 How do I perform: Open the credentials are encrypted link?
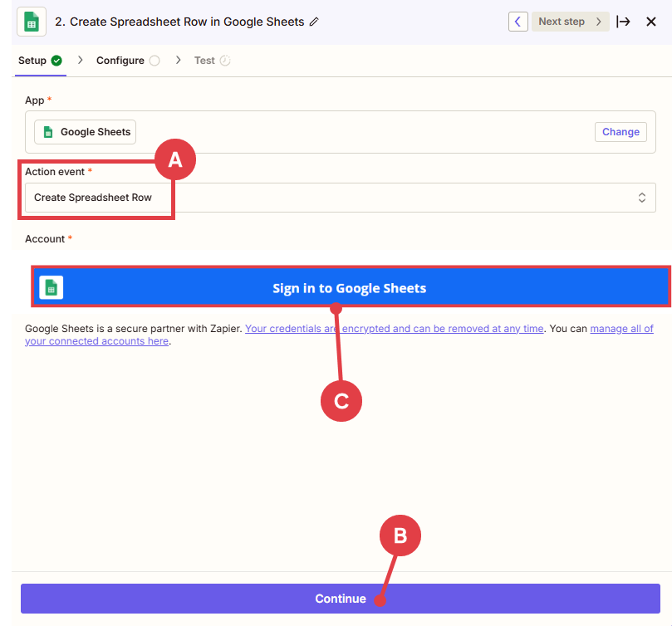(x=395, y=329)
